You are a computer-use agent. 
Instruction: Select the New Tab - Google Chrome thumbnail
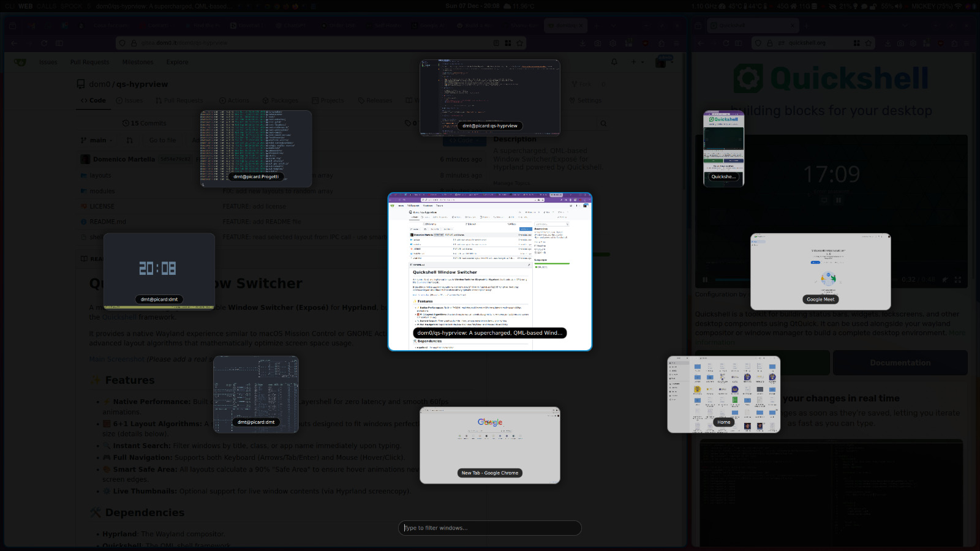[x=490, y=445]
